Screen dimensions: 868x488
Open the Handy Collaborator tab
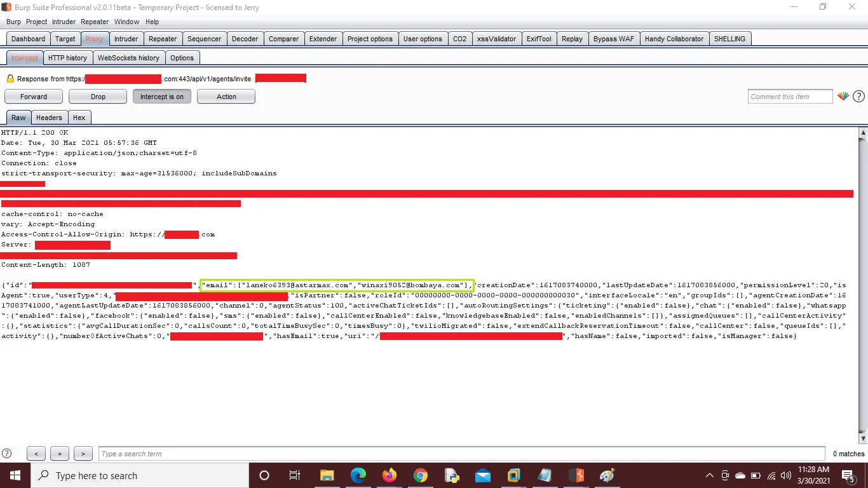click(x=674, y=39)
